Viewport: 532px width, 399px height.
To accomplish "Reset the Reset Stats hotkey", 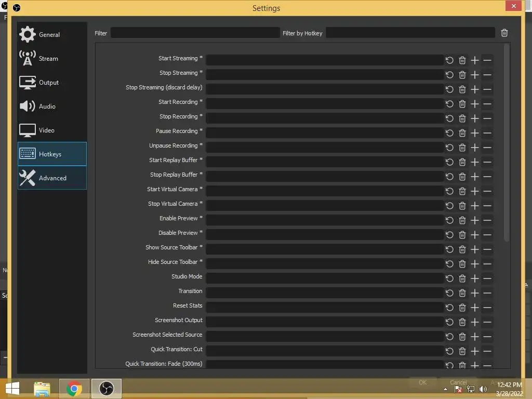I will (449, 308).
